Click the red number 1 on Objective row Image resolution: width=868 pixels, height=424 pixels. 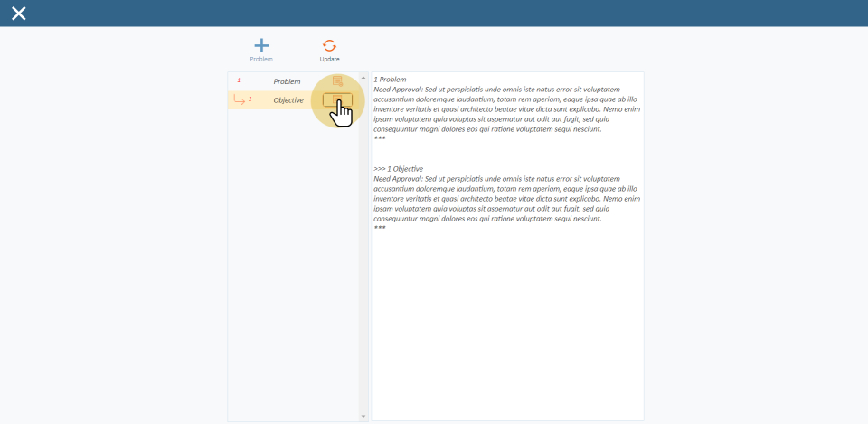click(250, 99)
